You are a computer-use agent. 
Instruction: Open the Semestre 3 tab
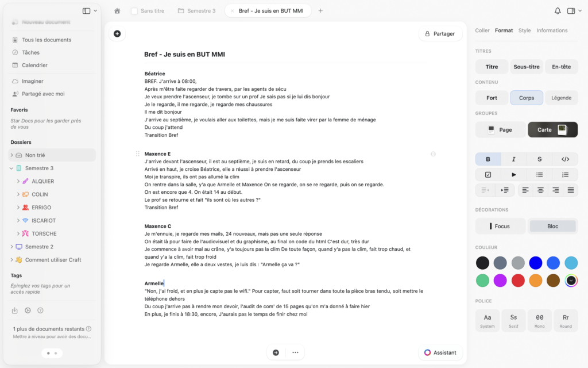pyautogui.click(x=197, y=11)
